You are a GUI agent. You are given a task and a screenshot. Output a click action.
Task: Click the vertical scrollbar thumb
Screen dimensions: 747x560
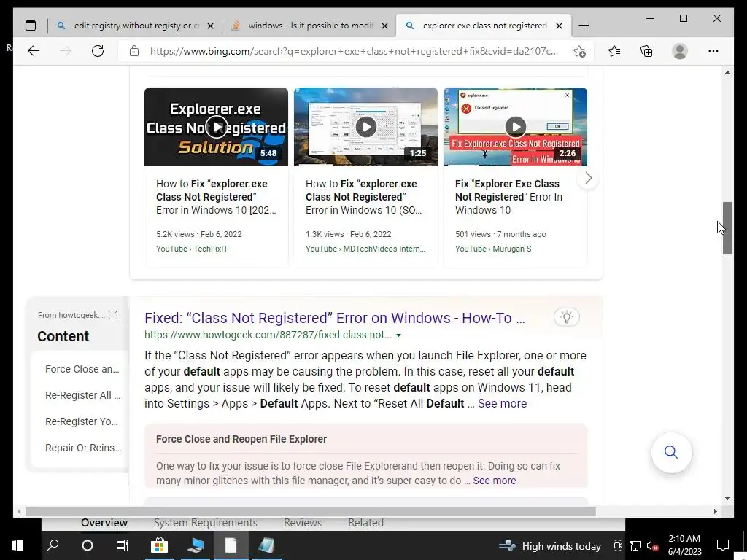click(727, 228)
